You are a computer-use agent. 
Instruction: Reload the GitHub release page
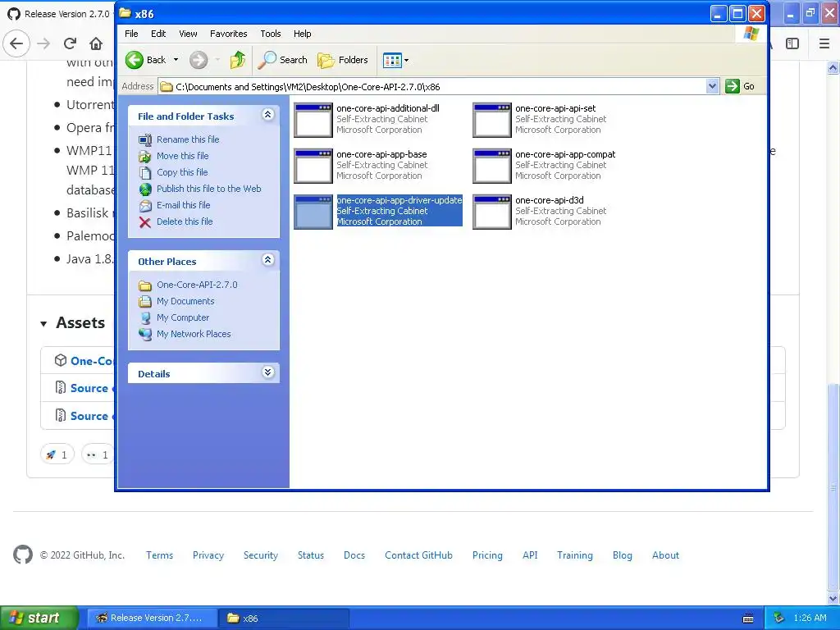pyautogui.click(x=70, y=43)
